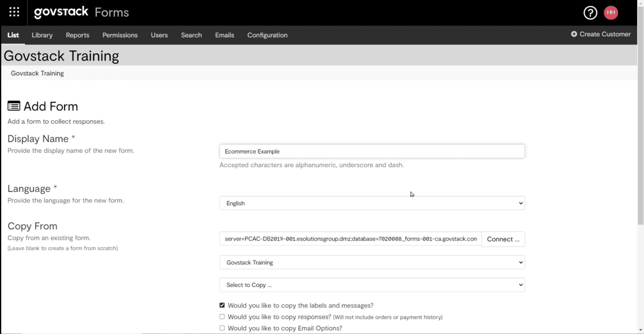
Task: Check the copy Email Options checkbox
Action: (222, 328)
